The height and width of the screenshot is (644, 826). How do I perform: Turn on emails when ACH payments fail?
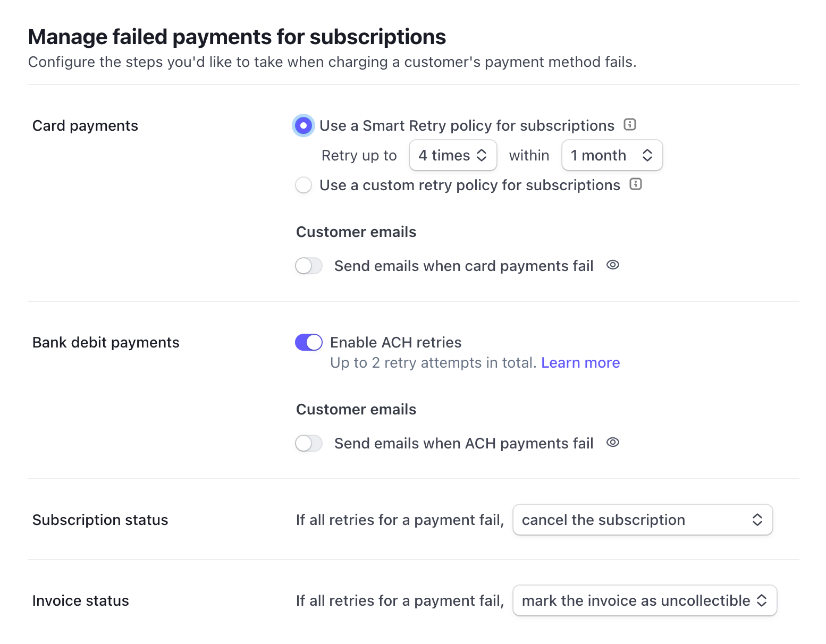tap(309, 443)
